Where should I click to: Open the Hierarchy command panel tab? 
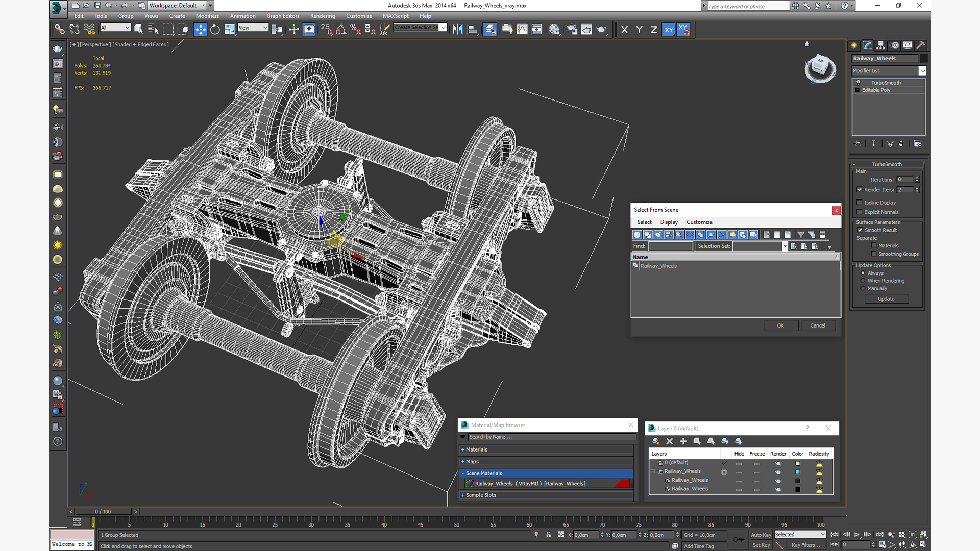click(x=881, y=45)
